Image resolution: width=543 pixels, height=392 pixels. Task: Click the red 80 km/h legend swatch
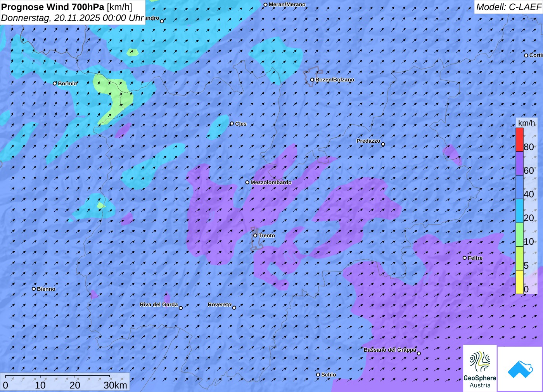519,140
